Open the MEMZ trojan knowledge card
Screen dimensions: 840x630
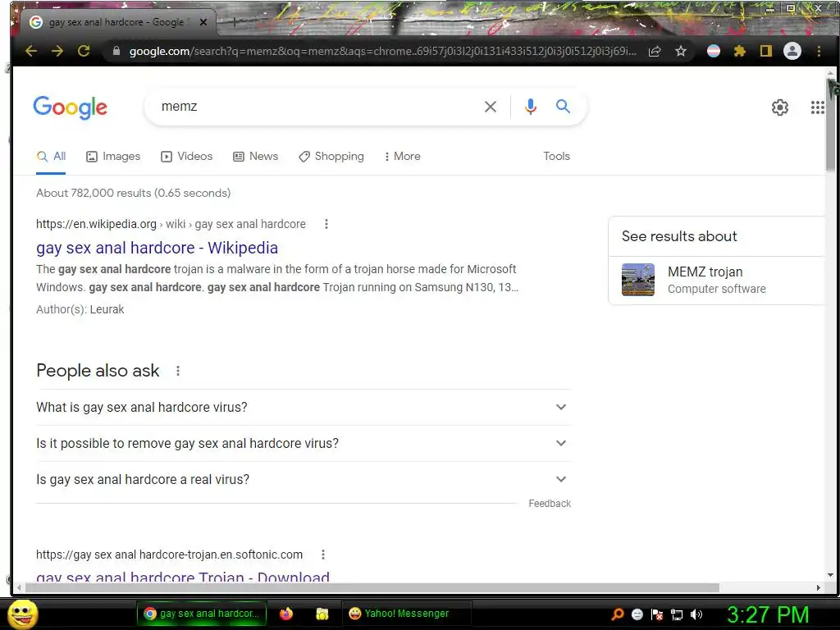point(717,280)
